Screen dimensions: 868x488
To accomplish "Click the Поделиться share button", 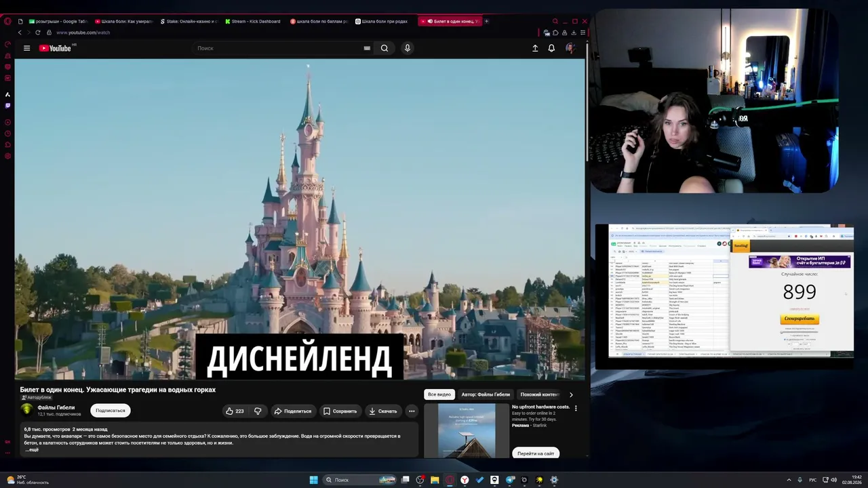I will coord(292,411).
